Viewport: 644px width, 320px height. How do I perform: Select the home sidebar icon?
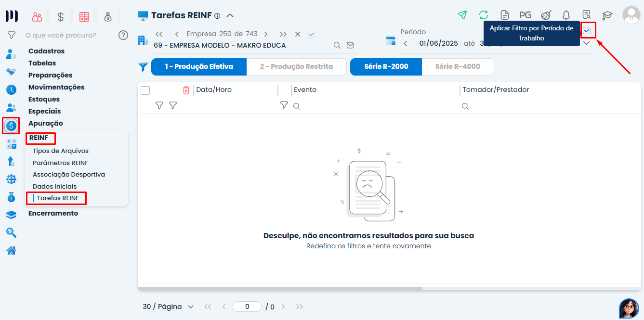point(11,250)
